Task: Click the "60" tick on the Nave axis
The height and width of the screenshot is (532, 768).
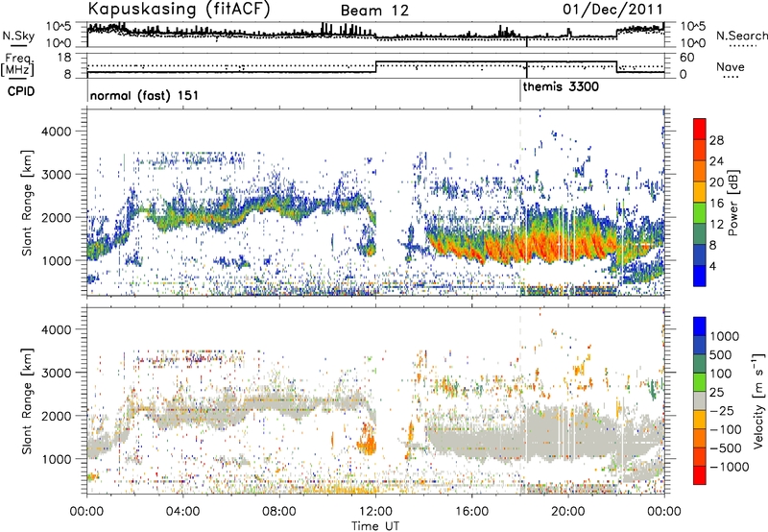Action: click(x=687, y=58)
